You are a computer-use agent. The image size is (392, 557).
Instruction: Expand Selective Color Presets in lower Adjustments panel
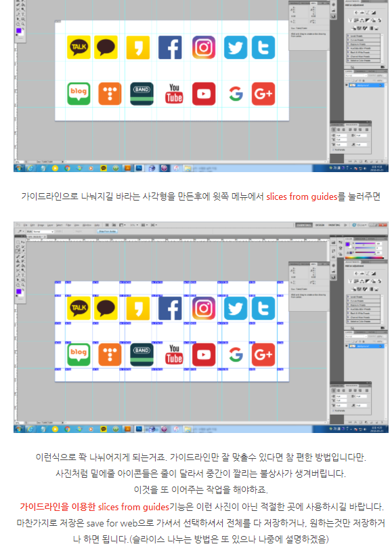(x=348, y=321)
